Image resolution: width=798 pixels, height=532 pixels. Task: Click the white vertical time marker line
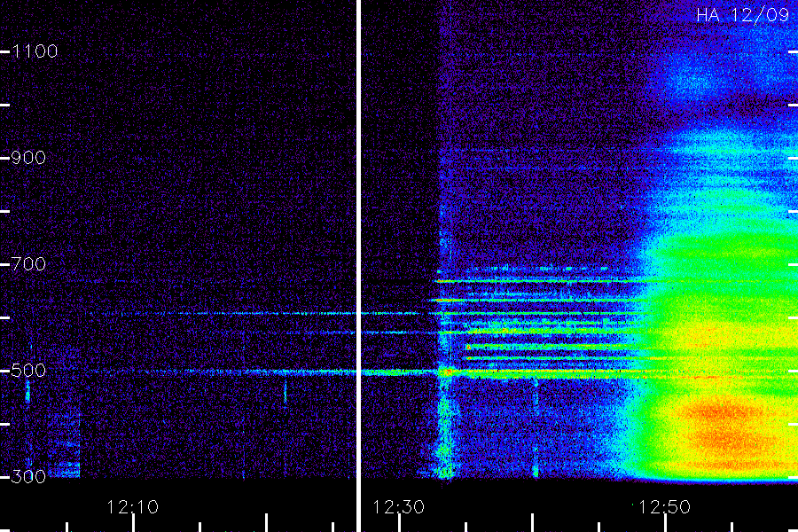pyautogui.click(x=358, y=266)
